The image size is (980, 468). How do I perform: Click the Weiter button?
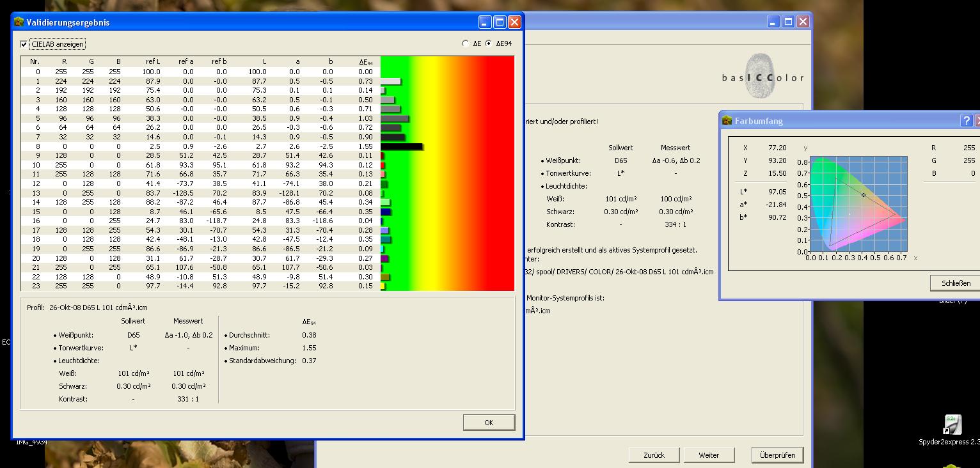[709, 455]
